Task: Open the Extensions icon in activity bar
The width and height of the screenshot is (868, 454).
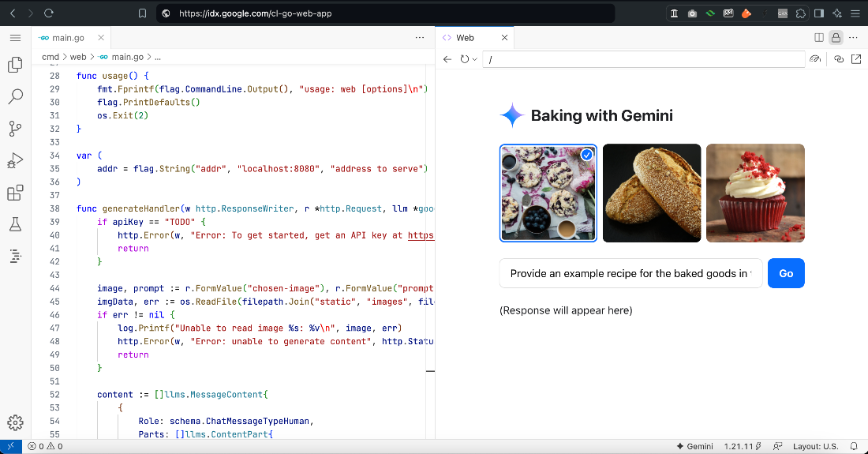Action: (16, 193)
